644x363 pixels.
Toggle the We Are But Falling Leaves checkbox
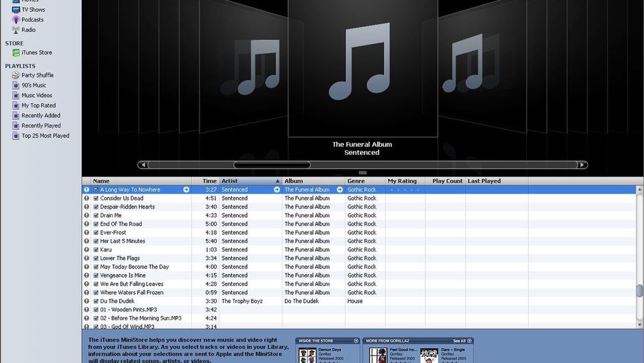tap(96, 284)
